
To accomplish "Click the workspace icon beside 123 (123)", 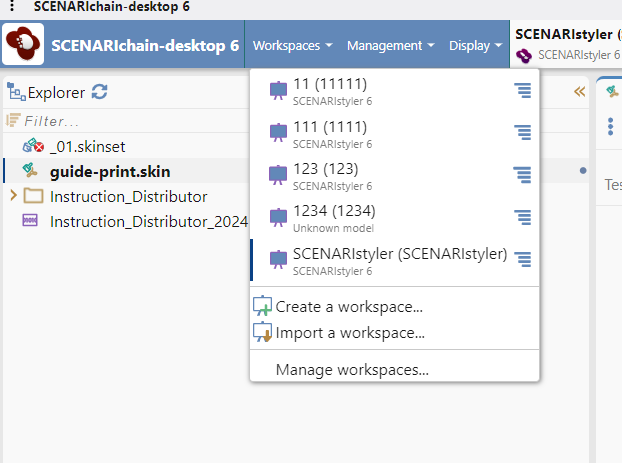I will (x=278, y=175).
